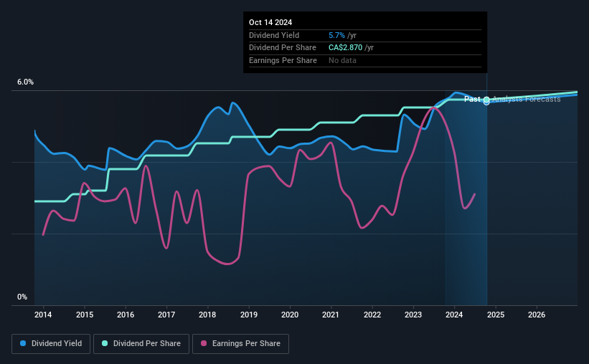Click the 'No data' earnings per share value
589x364 pixels.
coord(342,60)
